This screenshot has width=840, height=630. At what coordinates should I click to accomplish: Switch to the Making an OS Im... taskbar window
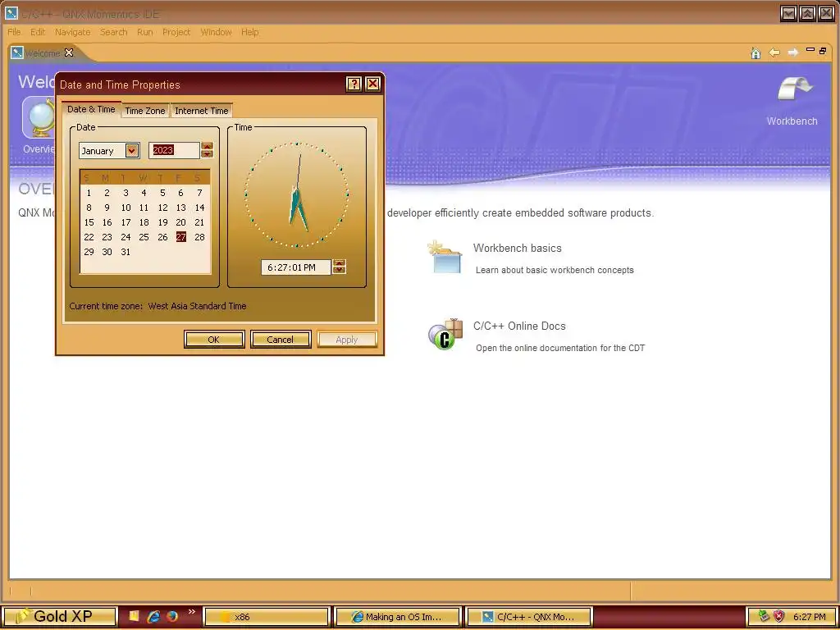pyautogui.click(x=397, y=617)
